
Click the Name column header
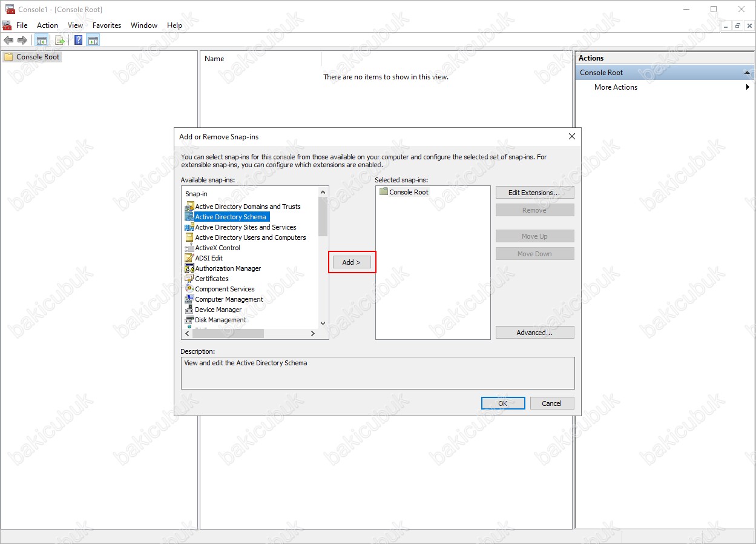(261, 59)
